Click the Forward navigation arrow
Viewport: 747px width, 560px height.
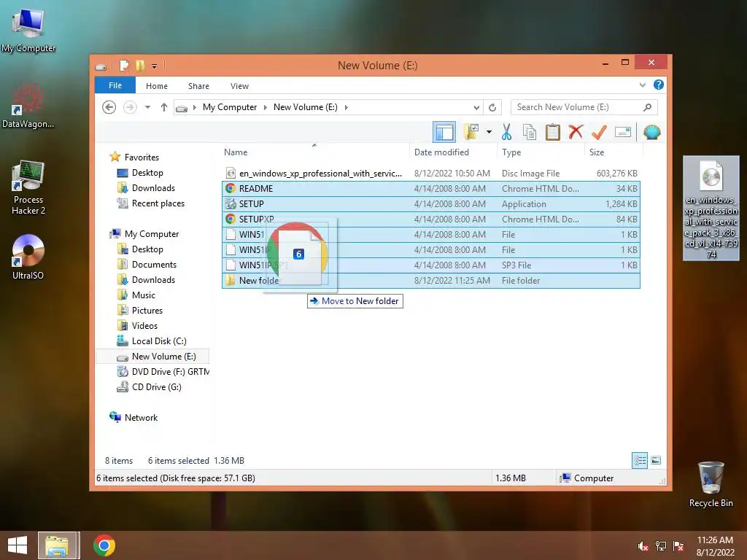(x=130, y=107)
